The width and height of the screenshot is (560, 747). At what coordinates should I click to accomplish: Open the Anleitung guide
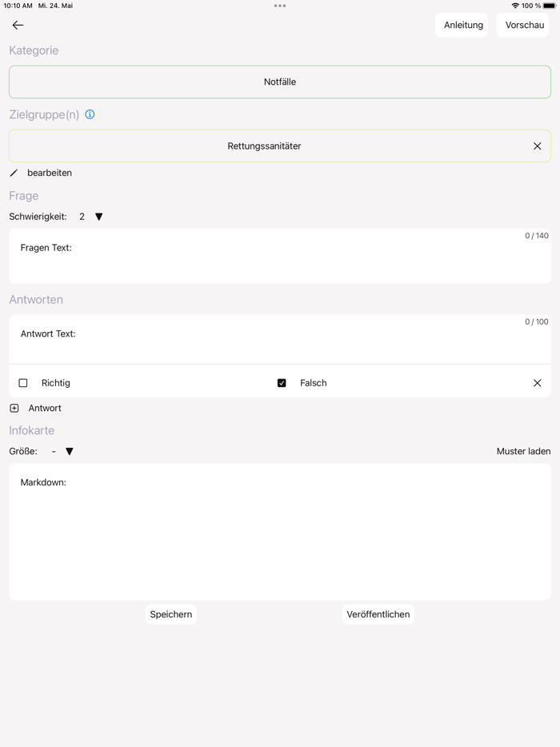pos(463,25)
